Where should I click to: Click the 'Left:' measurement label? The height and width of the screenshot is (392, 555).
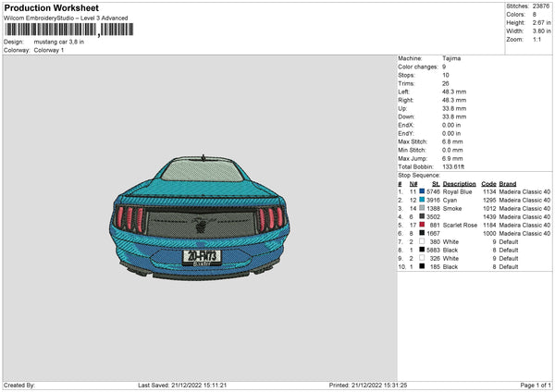(x=403, y=92)
